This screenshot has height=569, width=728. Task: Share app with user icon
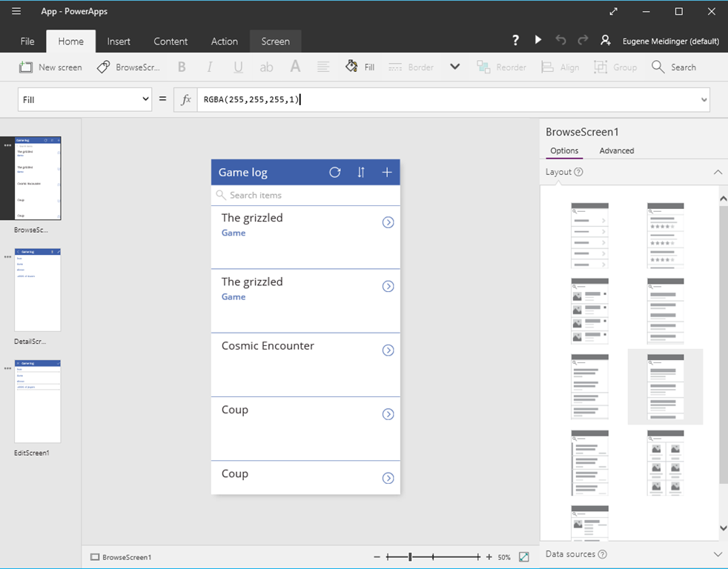pos(606,40)
